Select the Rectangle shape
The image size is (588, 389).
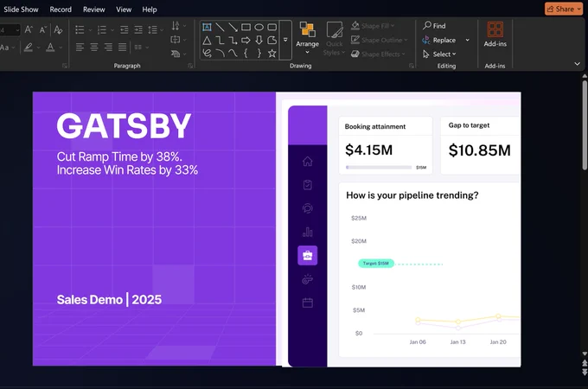(x=246, y=27)
